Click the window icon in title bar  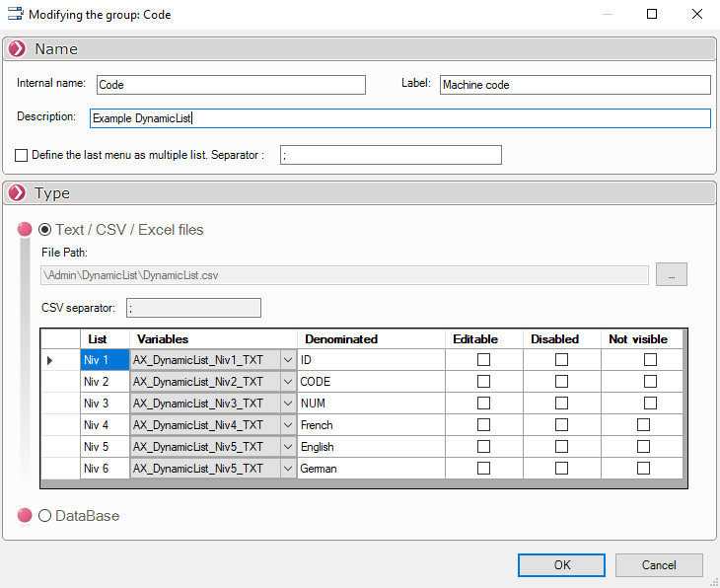(13, 15)
